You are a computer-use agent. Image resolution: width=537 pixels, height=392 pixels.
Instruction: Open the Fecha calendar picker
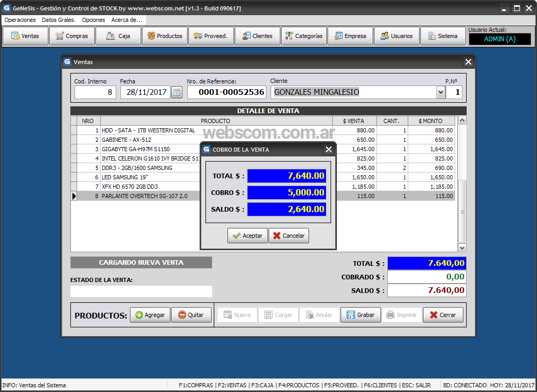pos(177,93)
